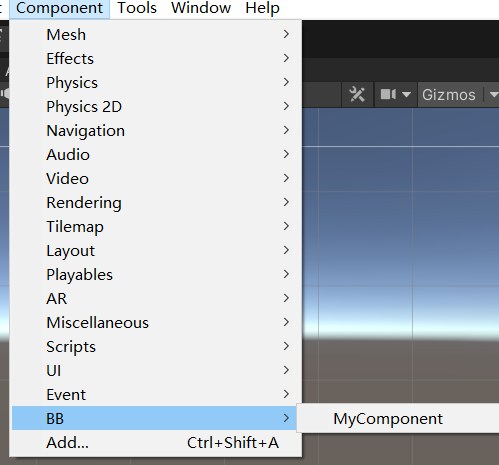Viewport: 499px width, 465px height.
Task: Toggle the Gizmos button
Action: point(449,95)
